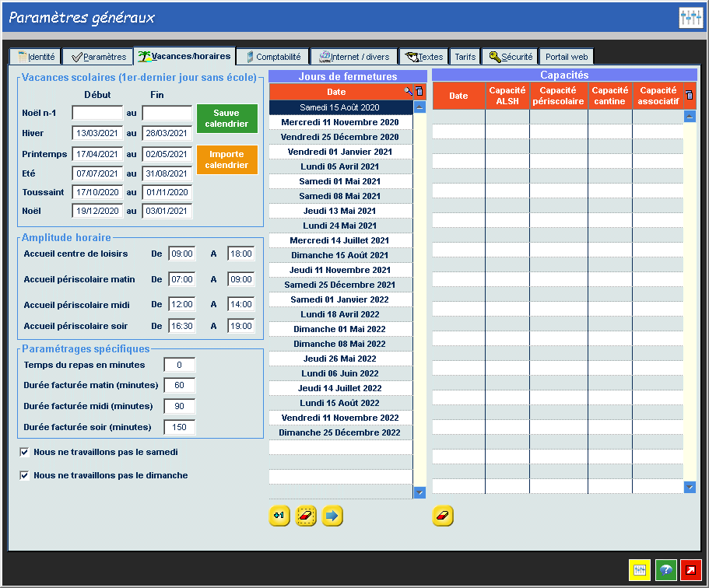
Task: Click the eraser icon under Jours de fermetures
Action: pos(306,516)
